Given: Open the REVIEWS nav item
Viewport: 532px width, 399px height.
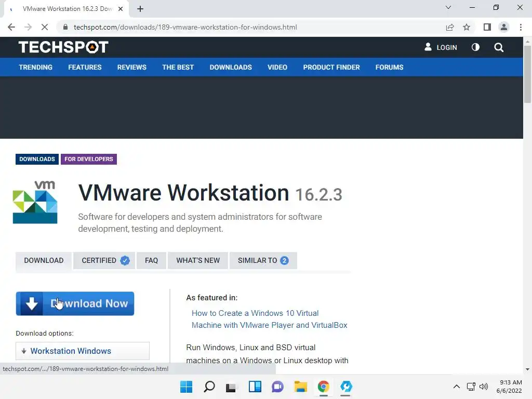Looking at the screenshot, I should click(x=131, y=67).
